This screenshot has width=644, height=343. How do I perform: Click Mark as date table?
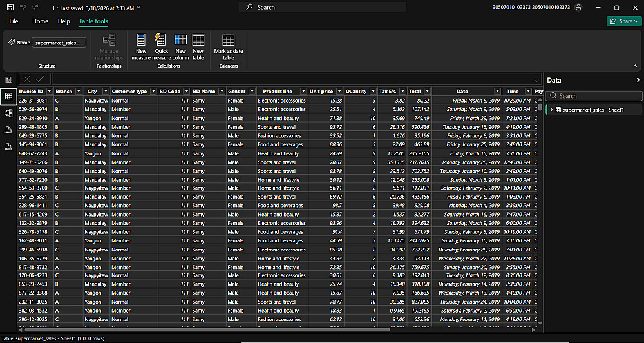(x=229, y=46)
